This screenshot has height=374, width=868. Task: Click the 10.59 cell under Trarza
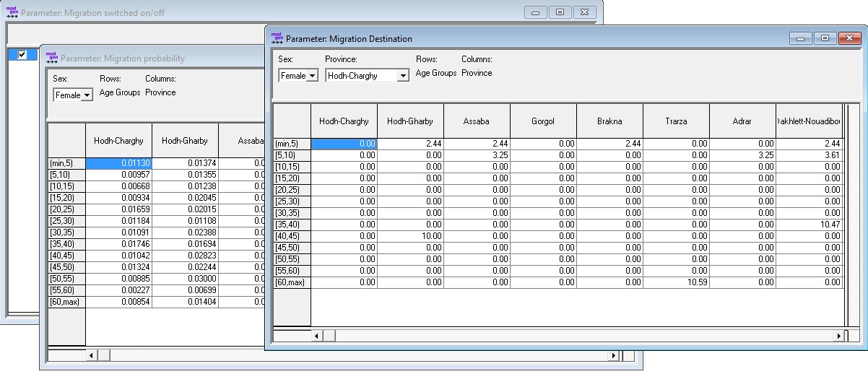[676, 282]
